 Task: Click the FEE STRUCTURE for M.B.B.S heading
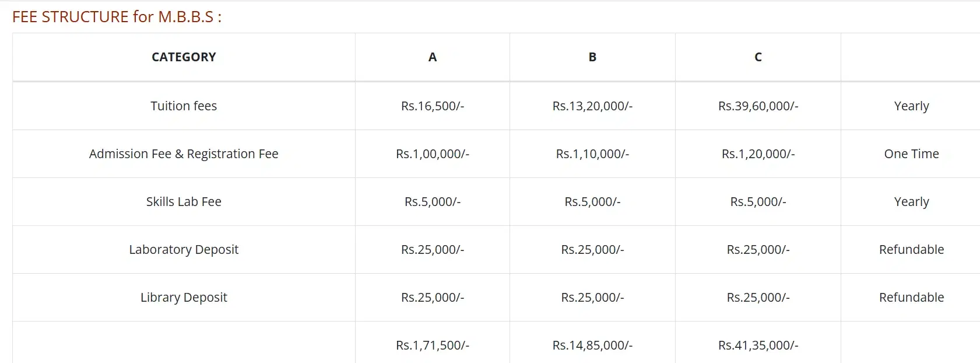pos(117,17)
